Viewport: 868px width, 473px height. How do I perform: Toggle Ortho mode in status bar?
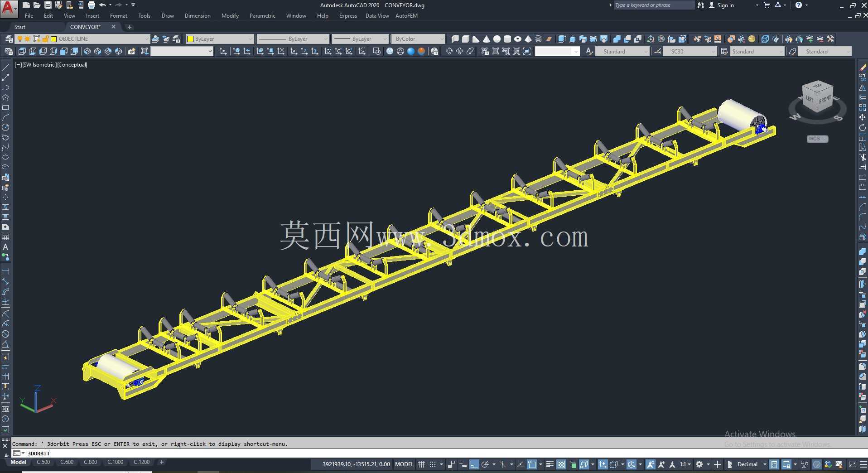click(474, 464)
